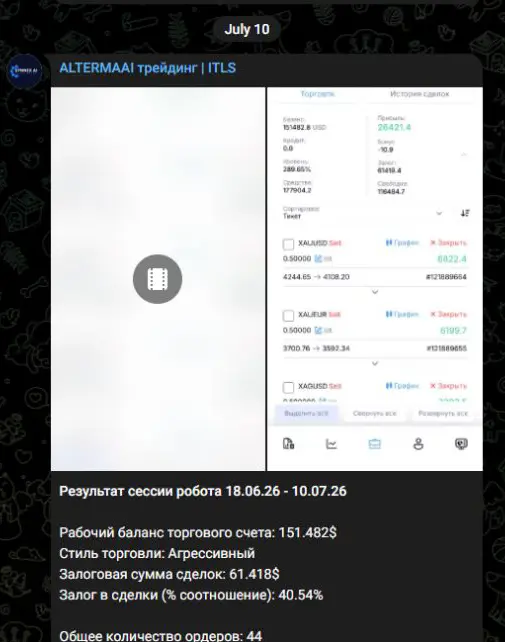The height and width of the screenshot is (642, 505).
Task: Play the blurred video attachment
Action: pos(158,279)
